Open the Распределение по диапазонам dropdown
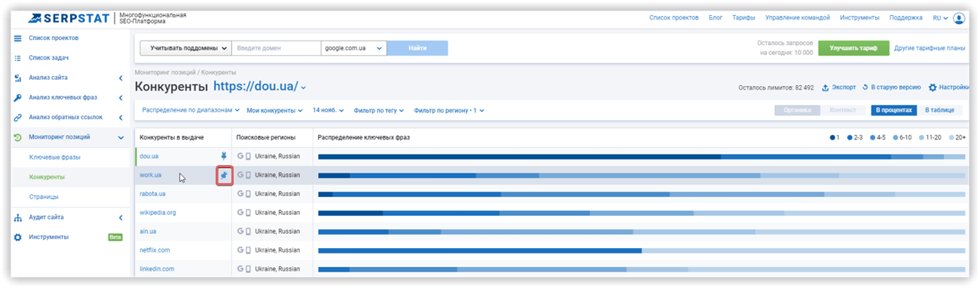Viewport: 980px width, 288px height. (191, 110)
